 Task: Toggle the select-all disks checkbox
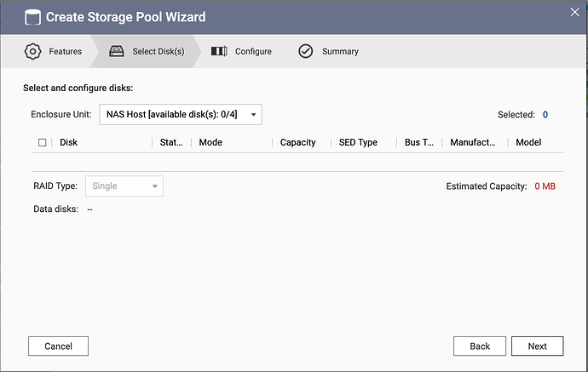(x=43, y=143)
